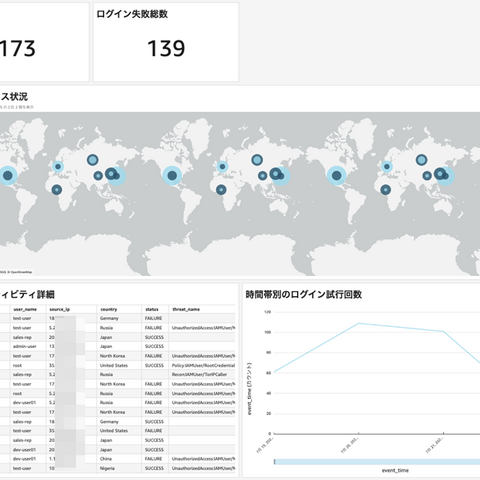
Task: Click the chart's horizontal range slider bar
Action: [377, 462]
